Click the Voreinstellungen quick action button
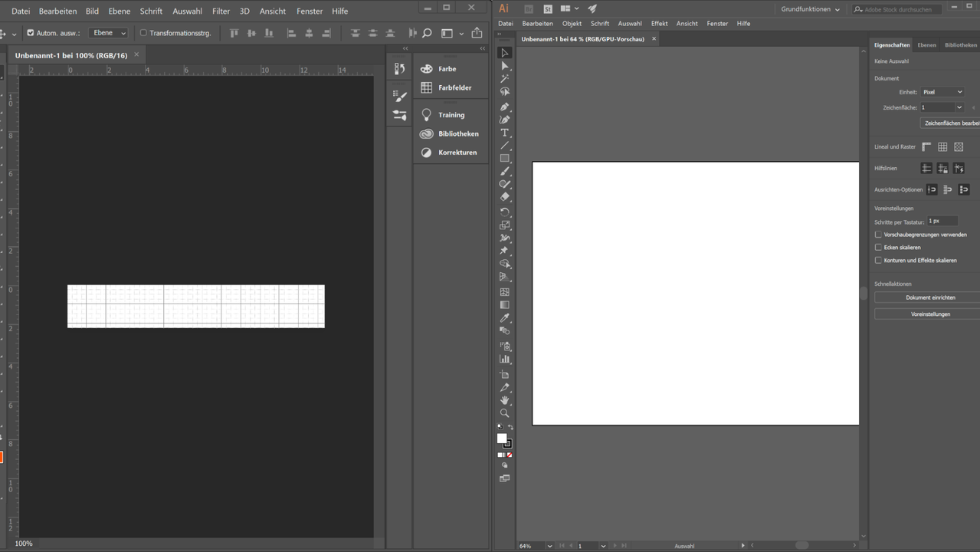 (x=929, y=314)
